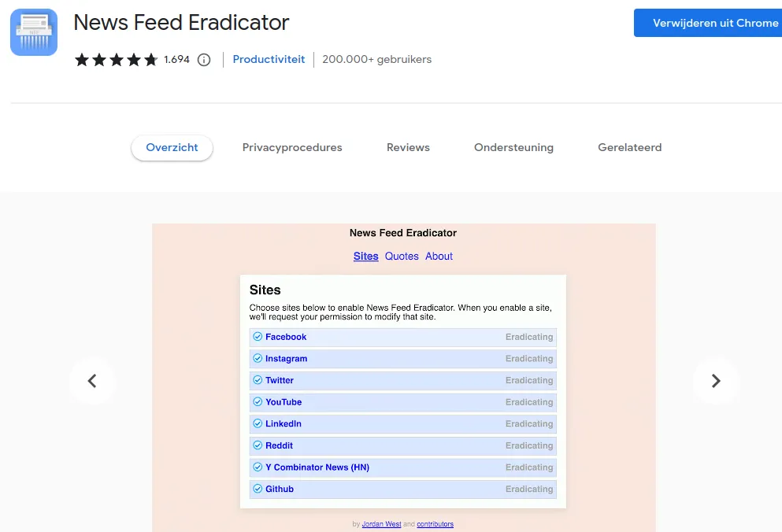Open the Gerelateerd tab

(x=629, y=147)
